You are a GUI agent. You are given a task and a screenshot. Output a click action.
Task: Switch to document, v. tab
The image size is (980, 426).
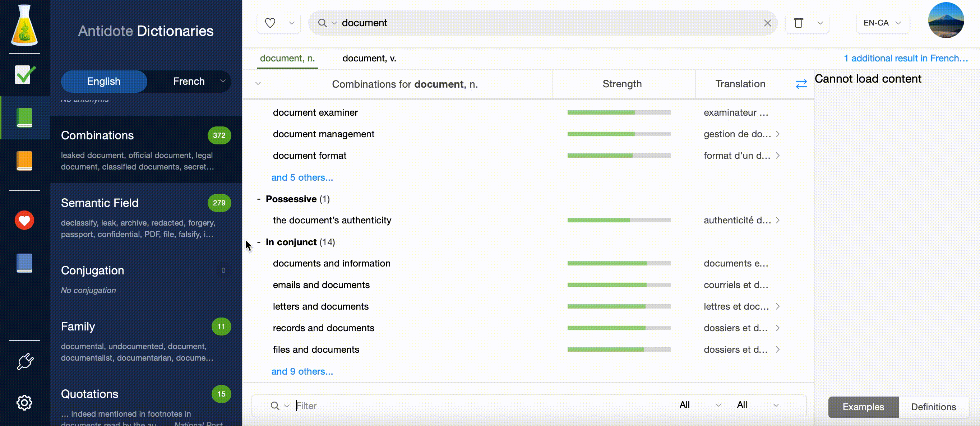pyautogui.click(x=369, y=58)
